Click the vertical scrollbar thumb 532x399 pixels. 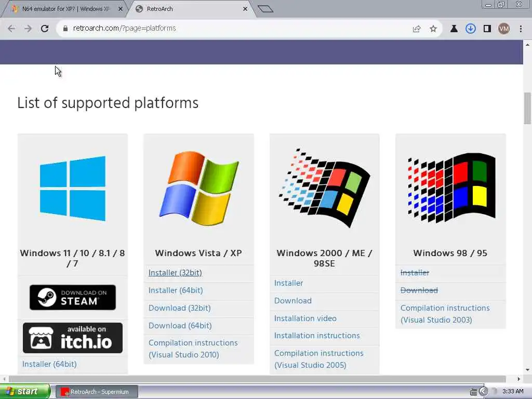528,108
